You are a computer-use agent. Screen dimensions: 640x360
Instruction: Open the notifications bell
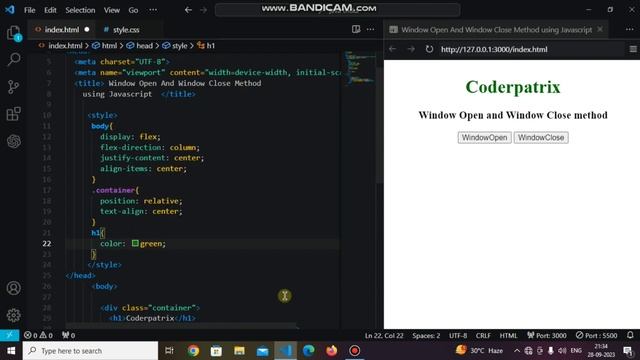tap(630, 335)
